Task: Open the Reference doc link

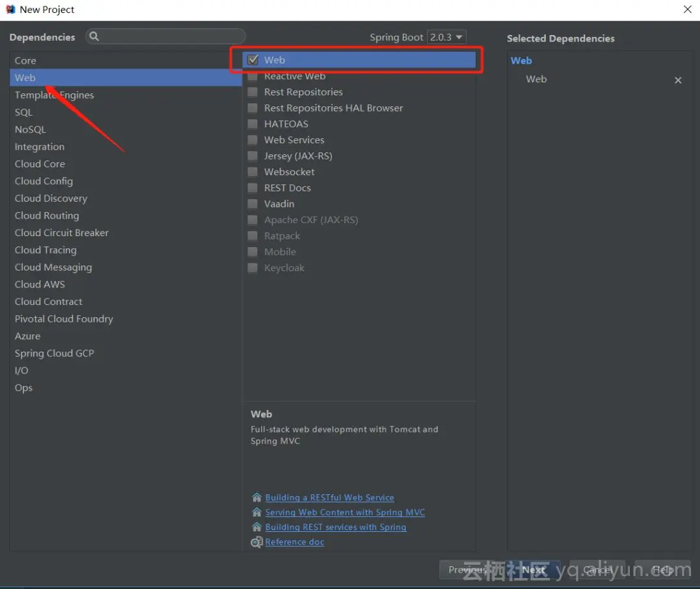Action: (x=295, y=542)
